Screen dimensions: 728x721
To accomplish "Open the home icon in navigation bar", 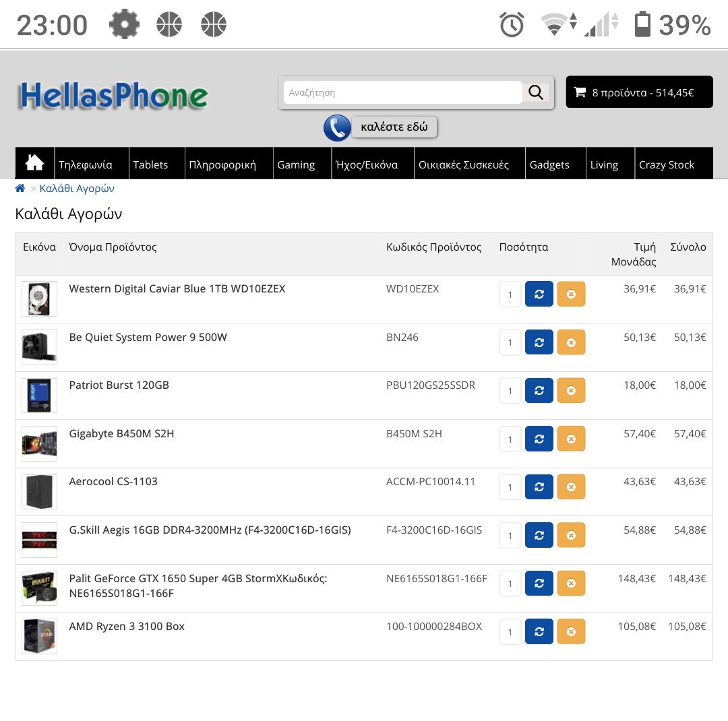I will [35, 164].
